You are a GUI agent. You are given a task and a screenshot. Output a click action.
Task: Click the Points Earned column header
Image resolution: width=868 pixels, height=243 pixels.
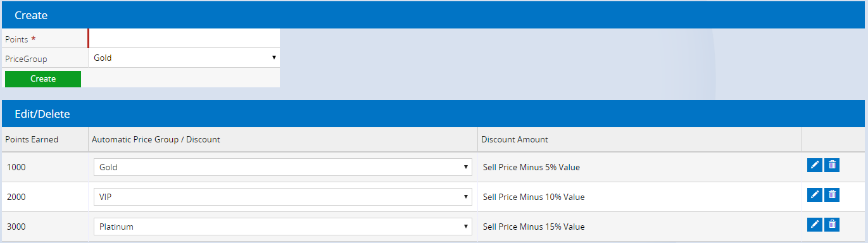pyautogui.click(x=31, y=139)
